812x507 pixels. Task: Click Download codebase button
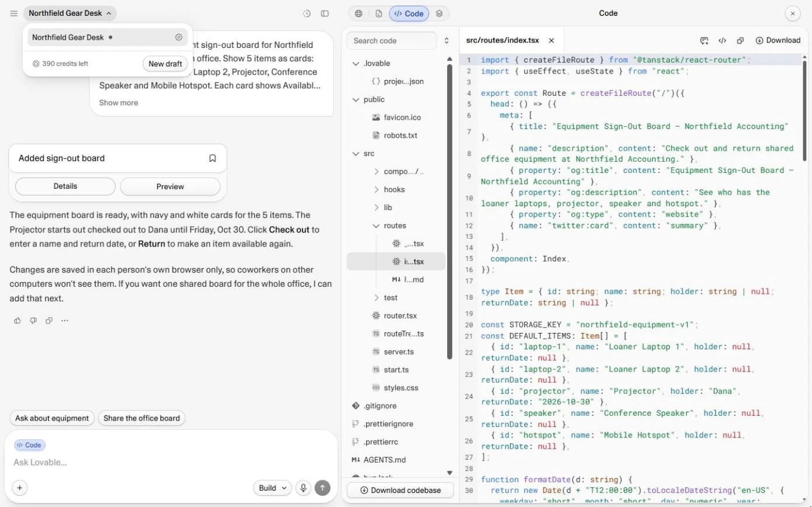[400, 490]
